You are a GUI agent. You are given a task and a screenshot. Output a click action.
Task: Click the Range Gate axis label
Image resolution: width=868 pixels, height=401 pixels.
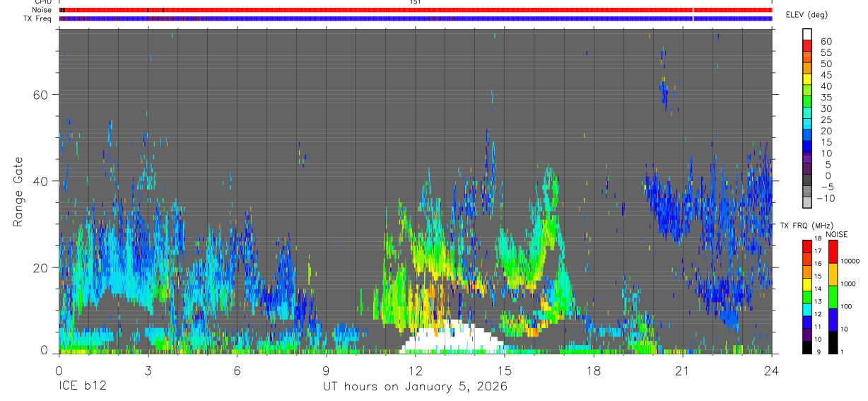(20, 192)
